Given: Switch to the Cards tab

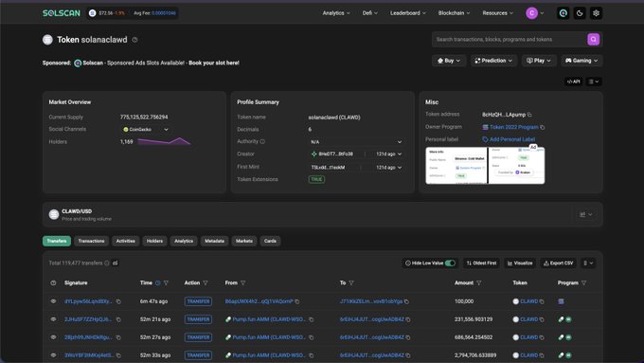Looking at the screenshot, I should coord(270,241).
